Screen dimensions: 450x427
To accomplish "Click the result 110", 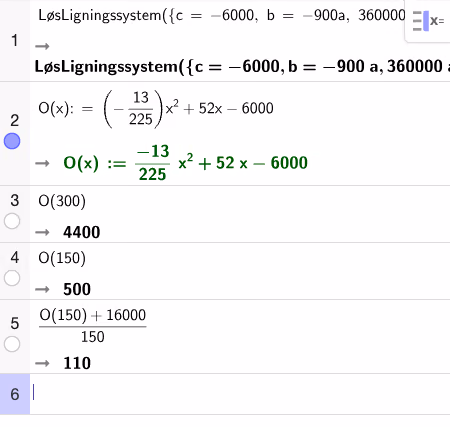I will point(77,363).
